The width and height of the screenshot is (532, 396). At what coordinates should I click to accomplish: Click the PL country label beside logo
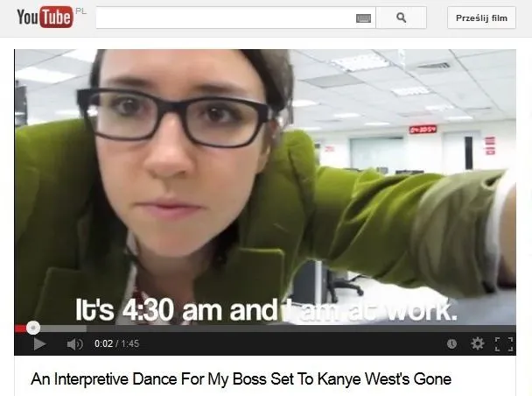(81, 8)
